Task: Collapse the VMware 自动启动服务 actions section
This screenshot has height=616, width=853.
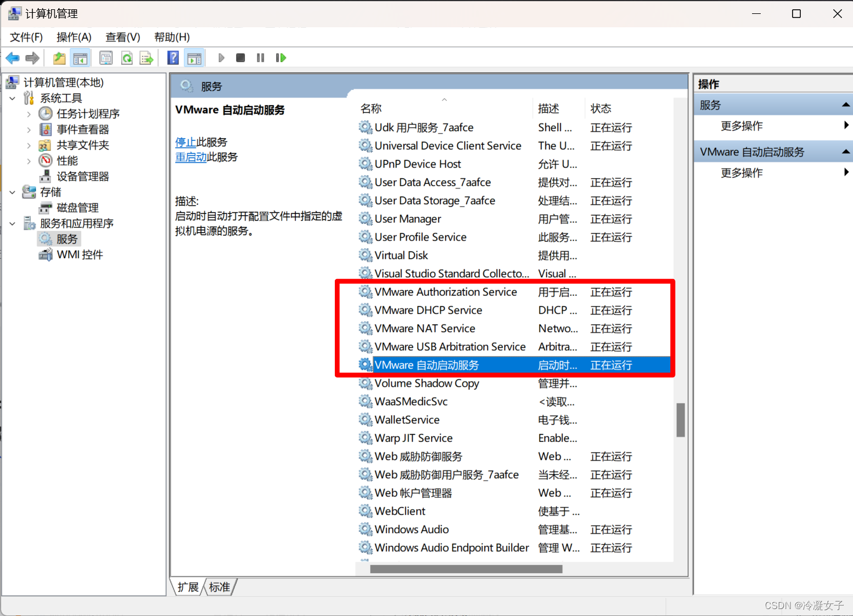Action: [845, 152]
